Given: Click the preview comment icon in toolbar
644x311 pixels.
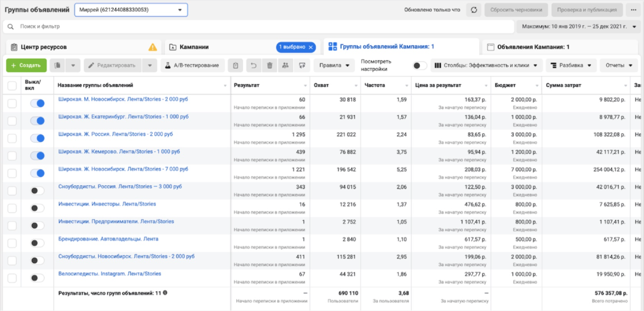Looking at the screenshot, I should [x=303, y=65].
